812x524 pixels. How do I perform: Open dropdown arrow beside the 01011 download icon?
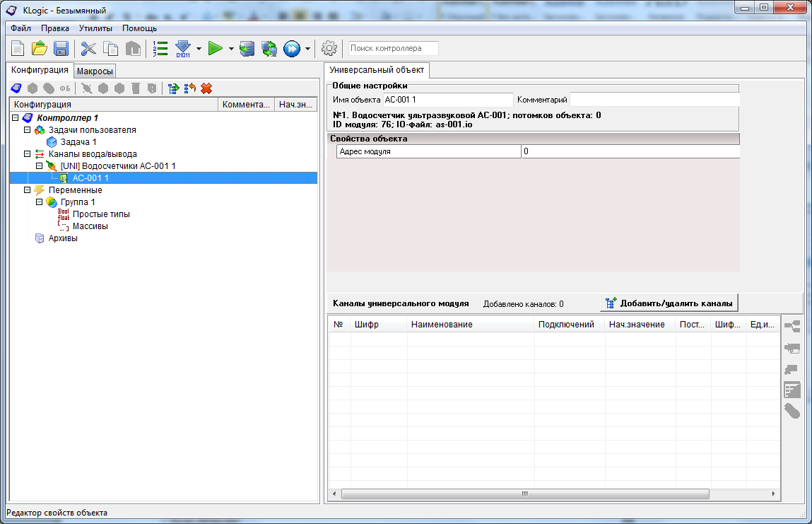pos(199,49)
